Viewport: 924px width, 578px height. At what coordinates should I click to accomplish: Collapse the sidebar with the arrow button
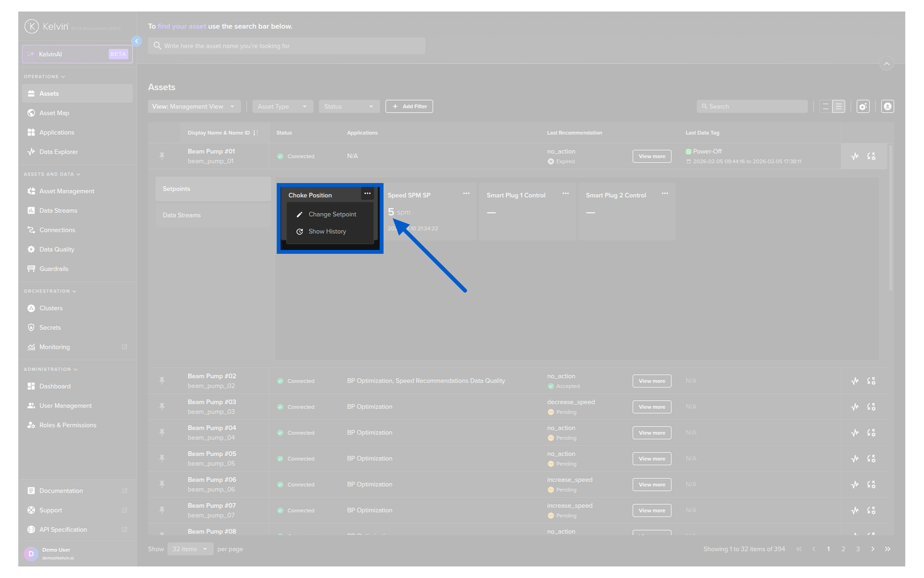(137, 41)
